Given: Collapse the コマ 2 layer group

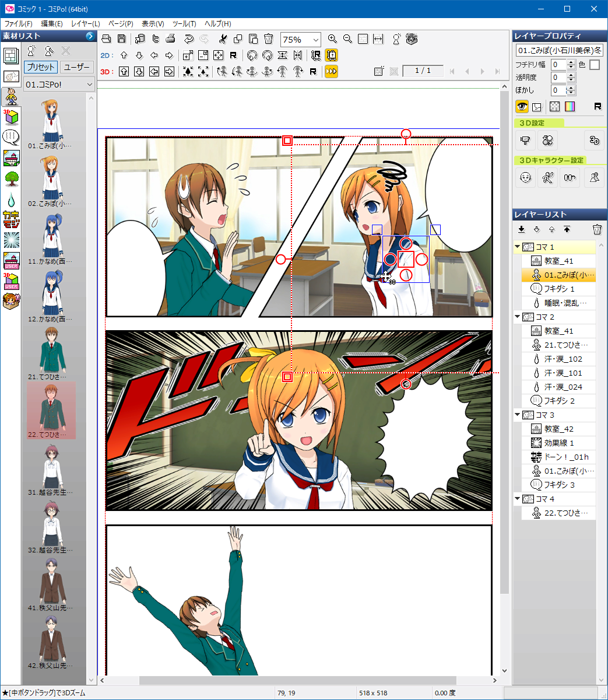Looking at the screenshot, I should [x=517, y=317].
